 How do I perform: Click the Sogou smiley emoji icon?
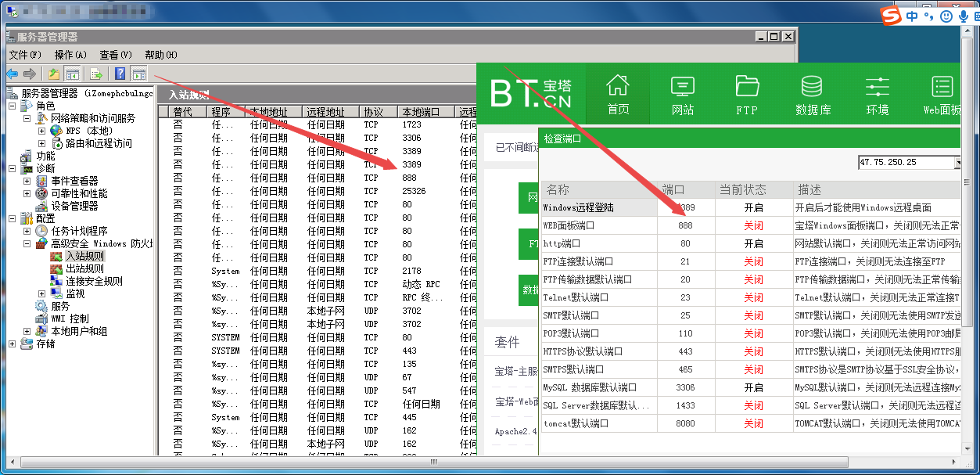tap(946, 16)
